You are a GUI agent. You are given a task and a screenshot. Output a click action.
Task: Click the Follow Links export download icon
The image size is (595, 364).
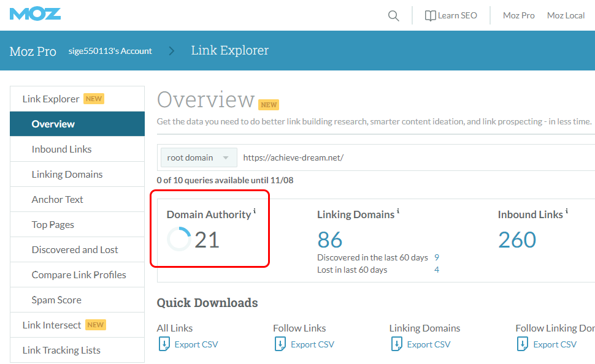point(280,344)
